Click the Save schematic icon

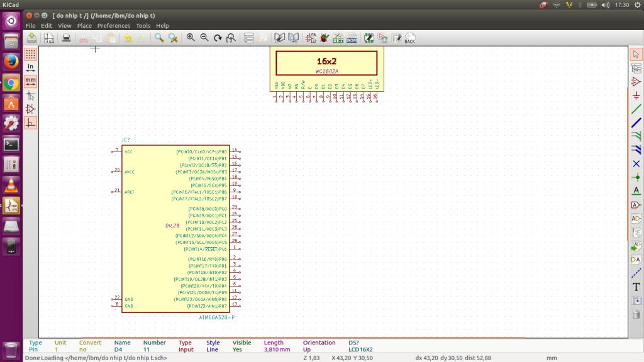[31, 38]
